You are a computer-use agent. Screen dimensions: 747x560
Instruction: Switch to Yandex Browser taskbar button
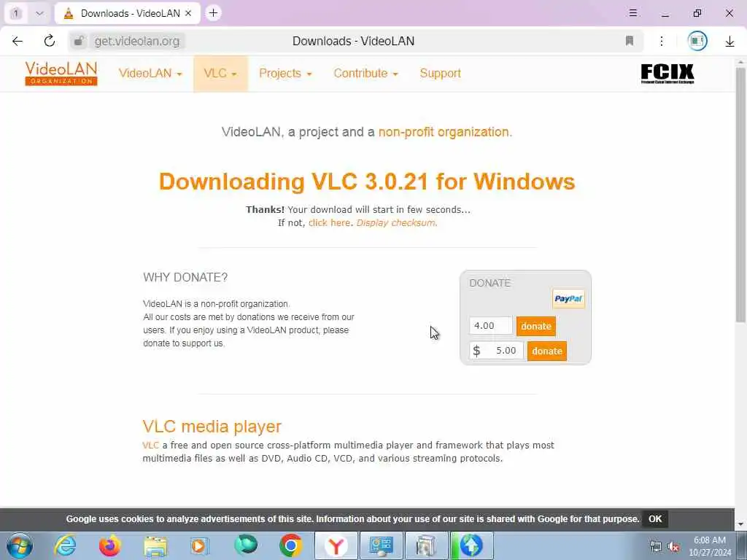(x=336, y=545)
